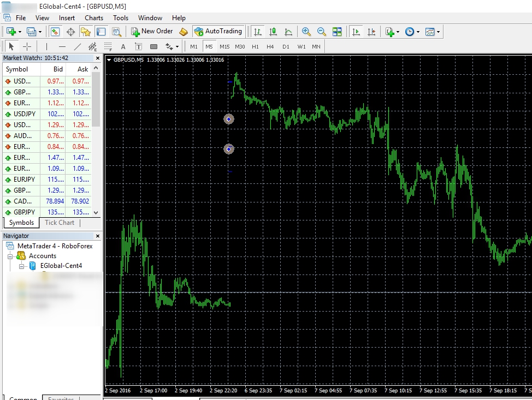Select the arrow Cursor tool
This screenshot has height=400, width=532.
point(11,46)
